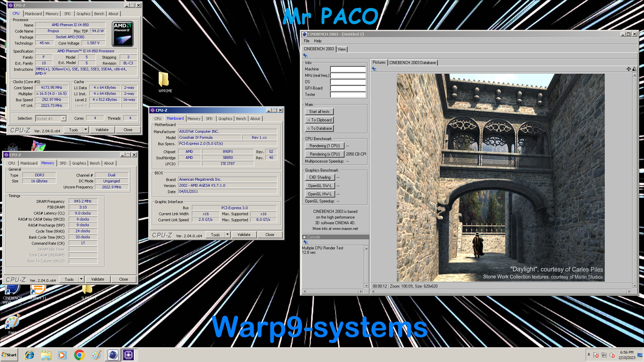Image resolution: width=644 pixels, height=362 pixels.
Task: Click the To Database button
Action: [x=319, y=128]
